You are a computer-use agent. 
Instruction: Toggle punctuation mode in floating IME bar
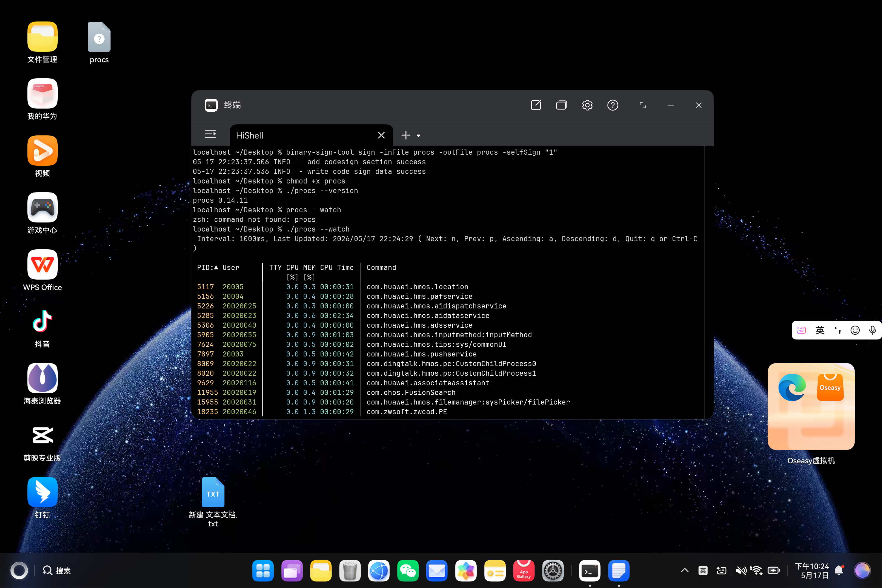point(838,330)
